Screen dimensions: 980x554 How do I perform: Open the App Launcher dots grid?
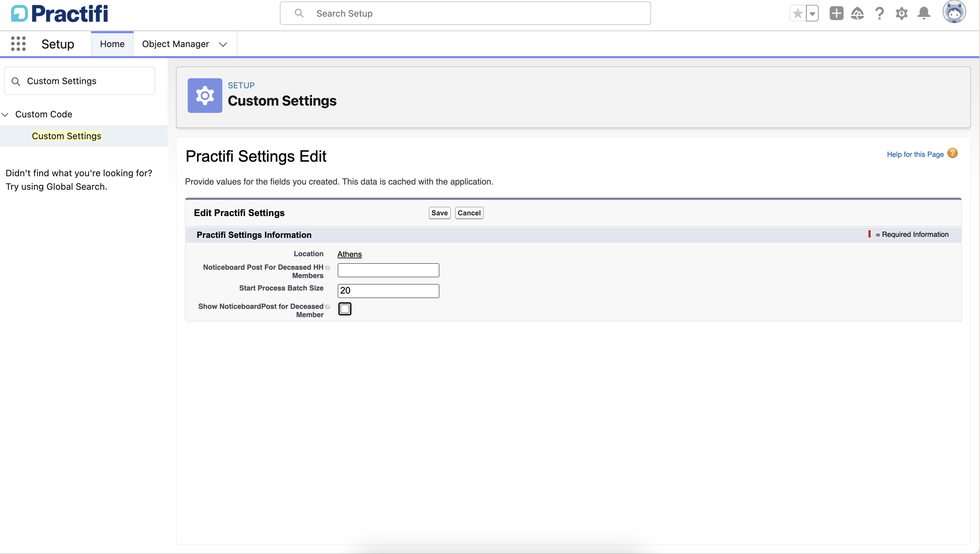point(18,44)
